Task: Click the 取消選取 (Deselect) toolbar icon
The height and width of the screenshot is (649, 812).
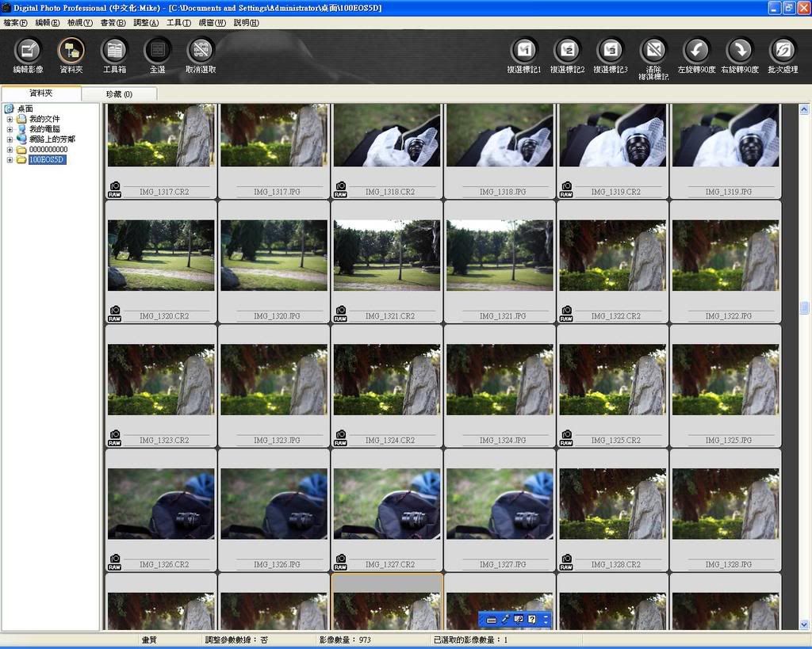Action: pos(201,51)
